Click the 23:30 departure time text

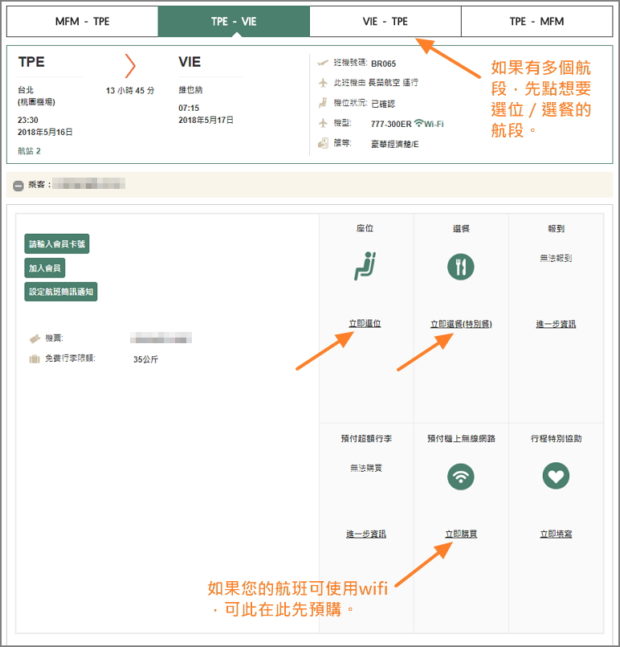pyautogui.click(x=28, y=120)
